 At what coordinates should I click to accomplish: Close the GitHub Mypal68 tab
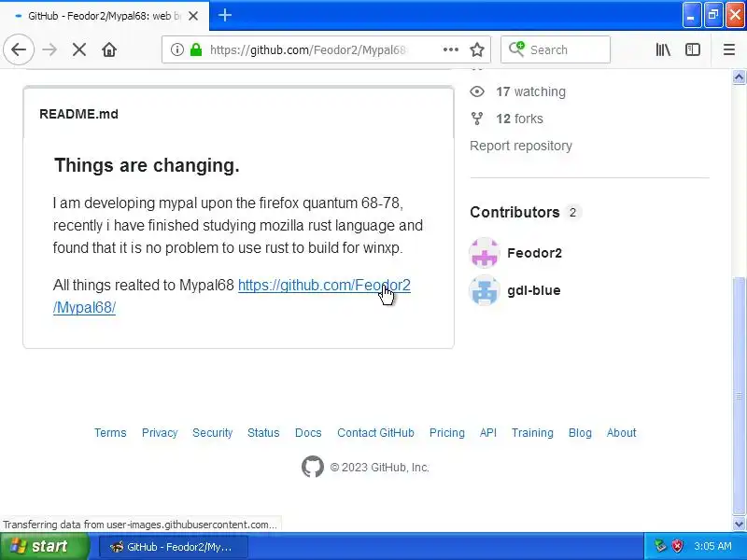193,16
